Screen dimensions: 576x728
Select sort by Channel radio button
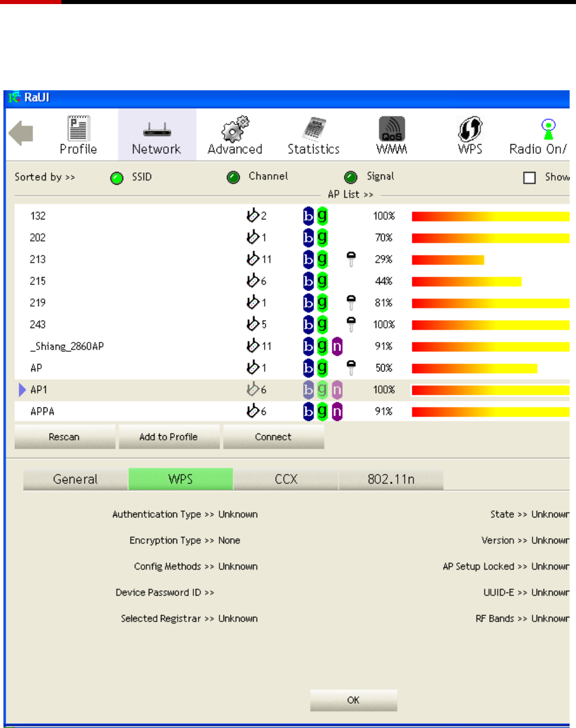[233, 178]
